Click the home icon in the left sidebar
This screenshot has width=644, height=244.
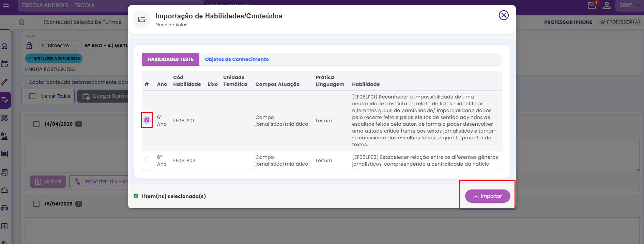pos(5,46)
